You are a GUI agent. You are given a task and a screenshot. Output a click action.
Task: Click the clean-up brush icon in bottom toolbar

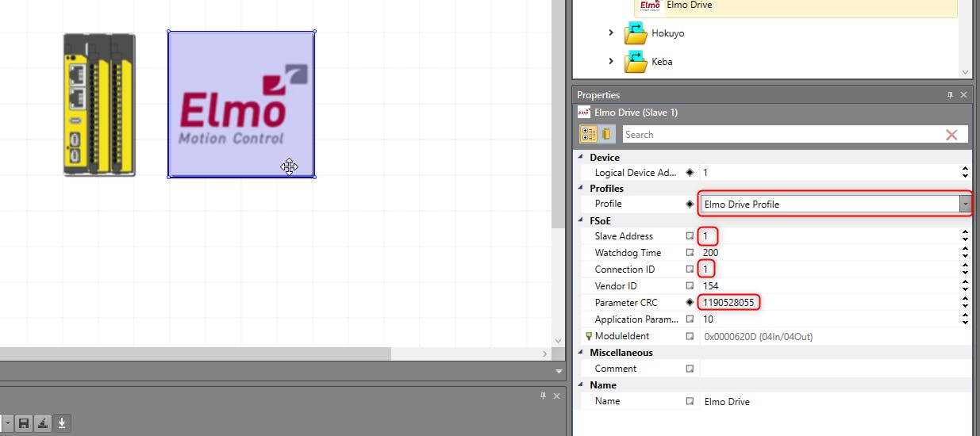click(44, 423)
